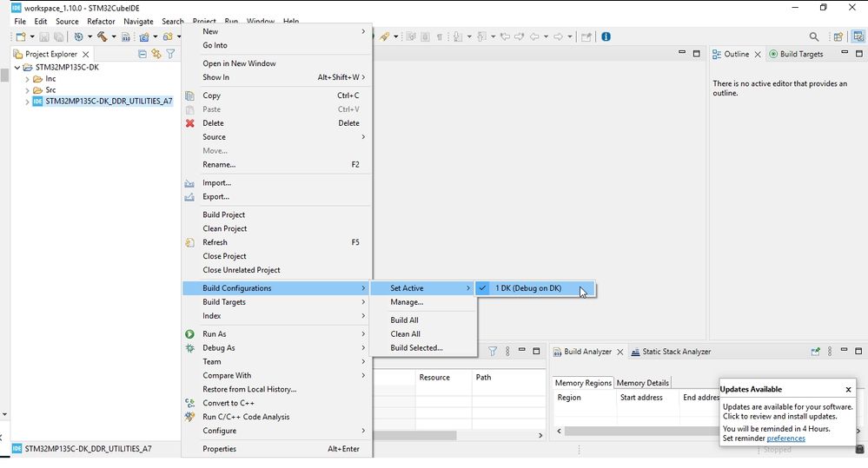Toggle Link with Editor in Project Explorer

(156, 54)
